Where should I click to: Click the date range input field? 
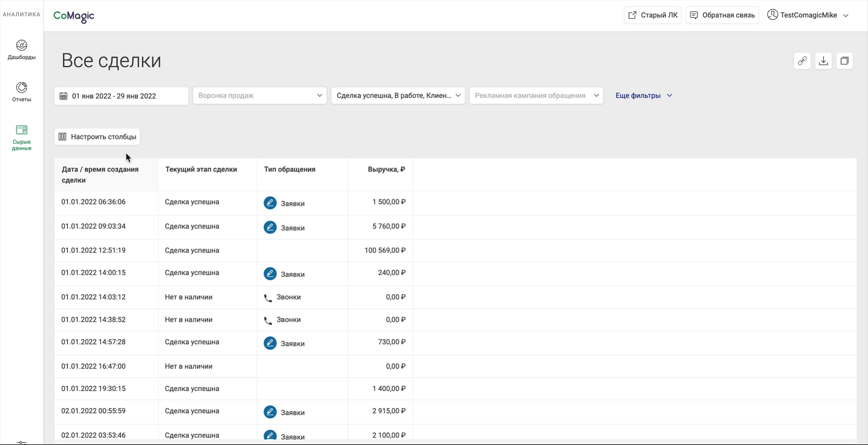click(121, 96)
